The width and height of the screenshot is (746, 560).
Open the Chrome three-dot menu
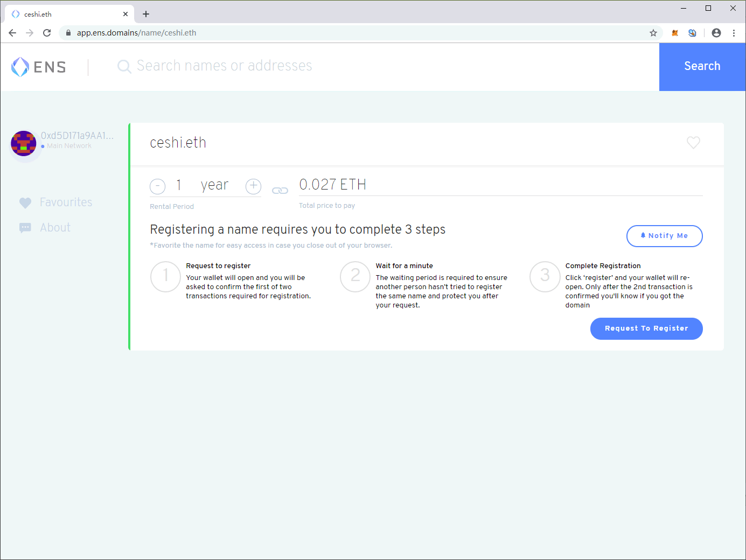click(734, 33)
